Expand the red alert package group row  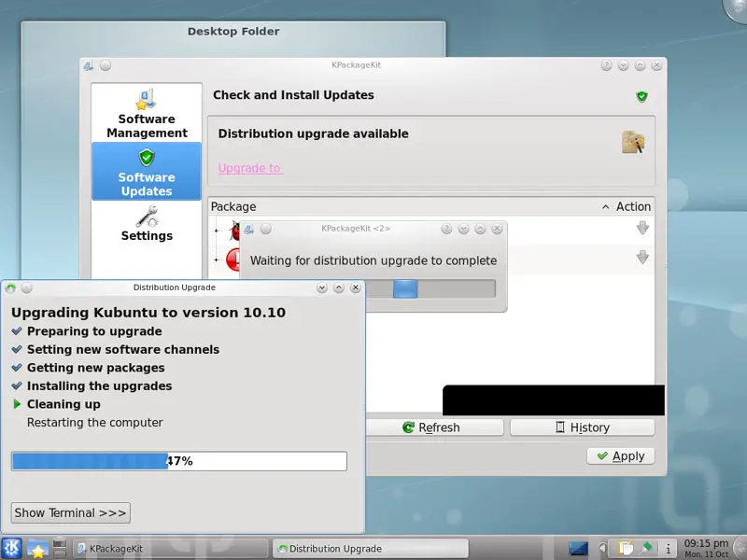[217, 260]
